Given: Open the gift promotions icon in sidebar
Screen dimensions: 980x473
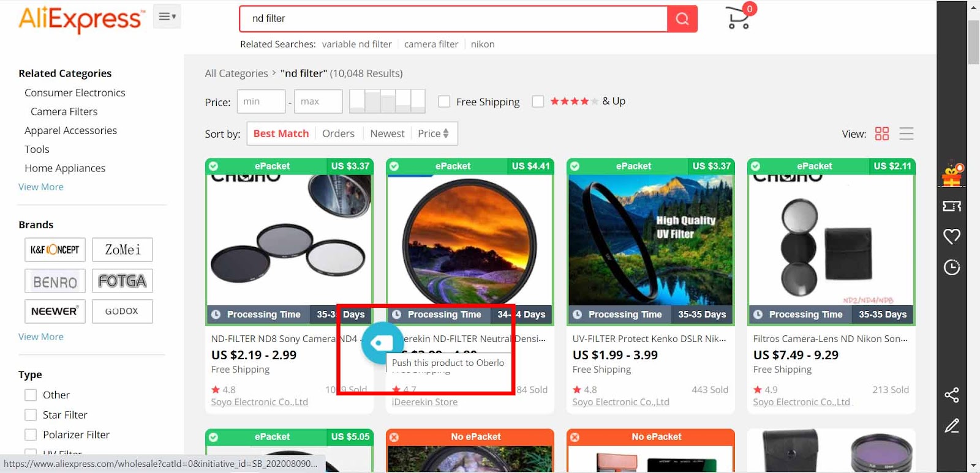Looking at the screenshot, I should point(952,175).
